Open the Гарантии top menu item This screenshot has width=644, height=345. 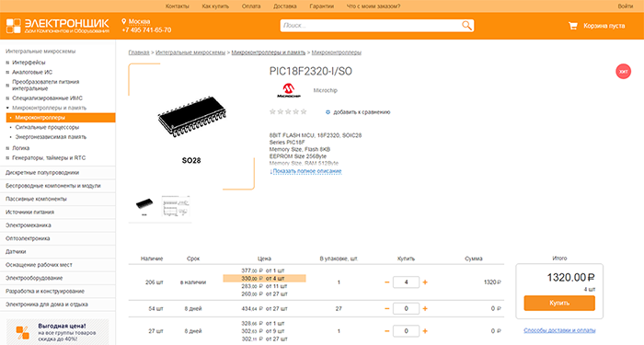click(322, 6)
